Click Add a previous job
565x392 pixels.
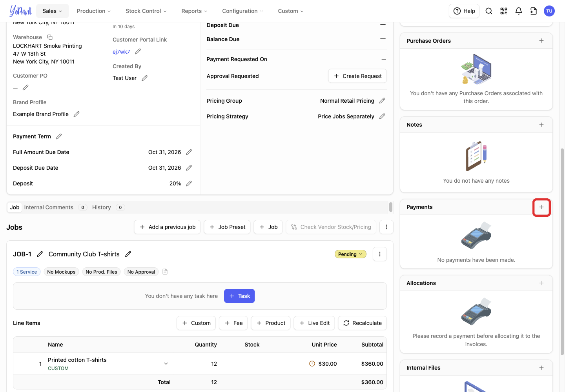click(x=168, y=227)
